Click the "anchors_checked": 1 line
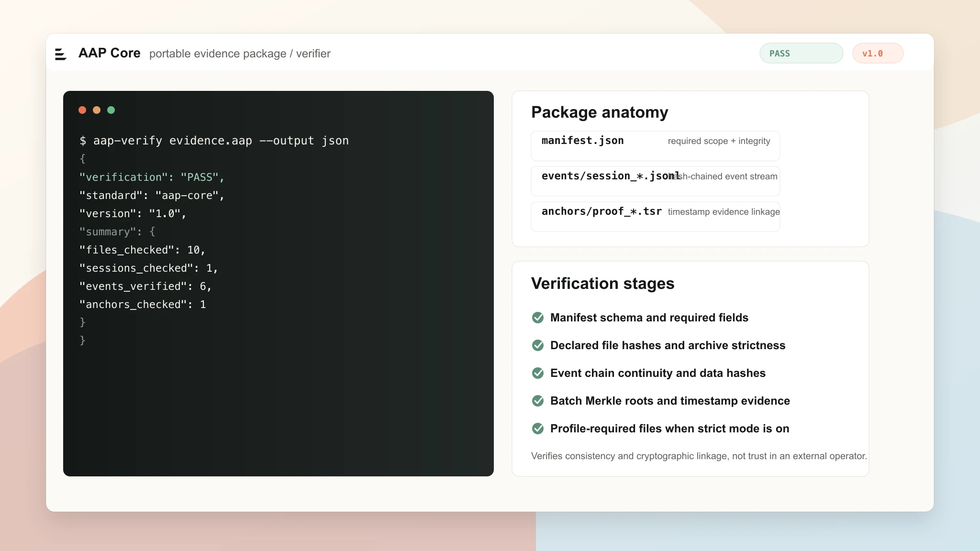The height and width of the screenshot is (551, 980). coord(143,304)
